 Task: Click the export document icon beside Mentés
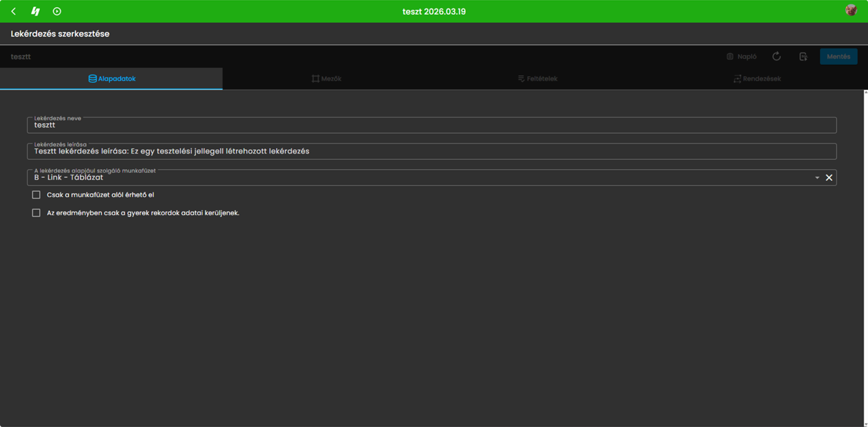coord(803,56)
